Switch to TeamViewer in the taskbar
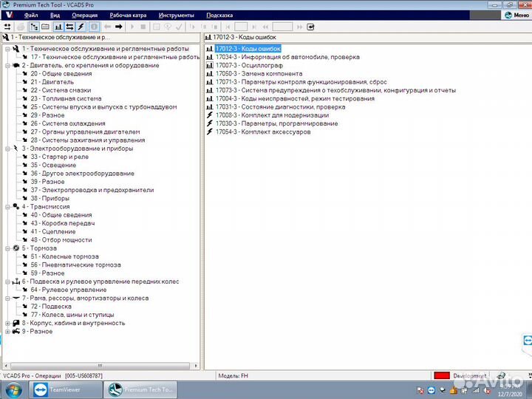 [x=65, y=390]
